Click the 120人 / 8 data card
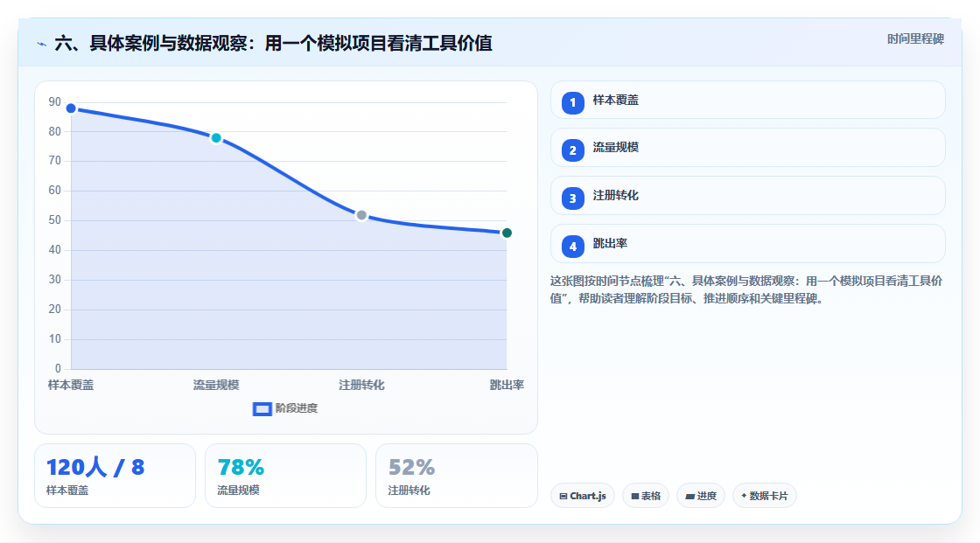This screenshot has height=543, width=980. pos(115,476)
